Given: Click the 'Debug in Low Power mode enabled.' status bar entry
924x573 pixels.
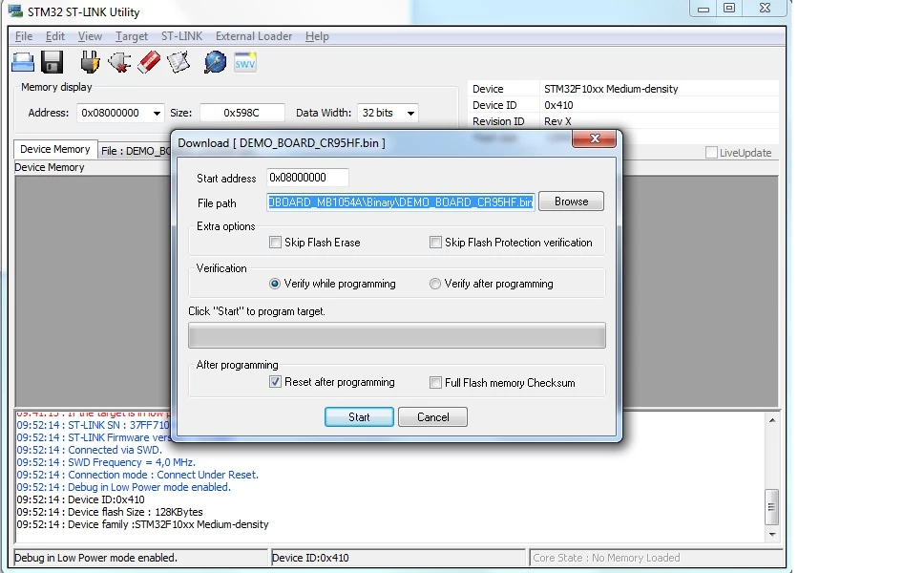Looking at the screenshot, I should tap(140, 558).
